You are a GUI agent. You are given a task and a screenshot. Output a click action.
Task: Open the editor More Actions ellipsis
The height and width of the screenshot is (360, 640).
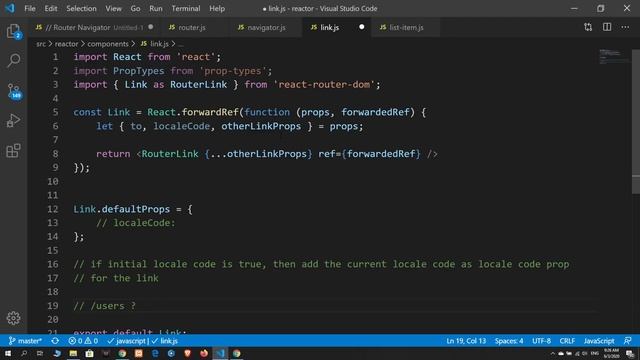point(625,27)
